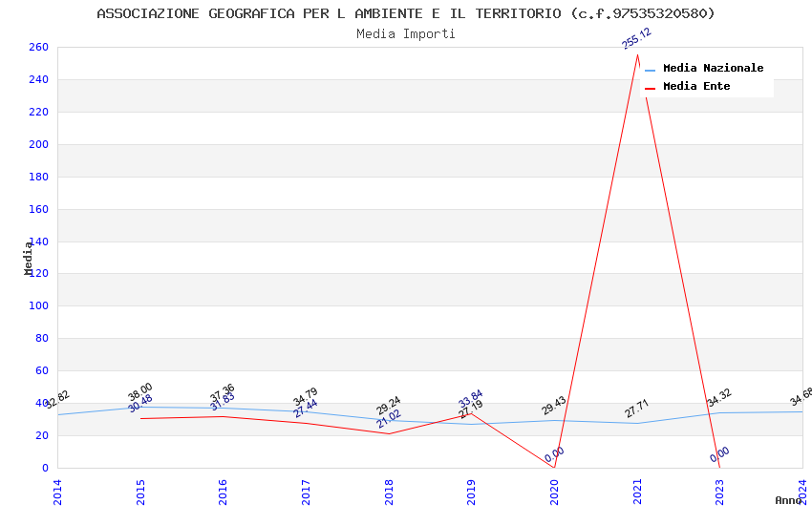This screenshot has width=812, height=525.
Task: Click the y-axis value 20
Action: coord(41,435)
